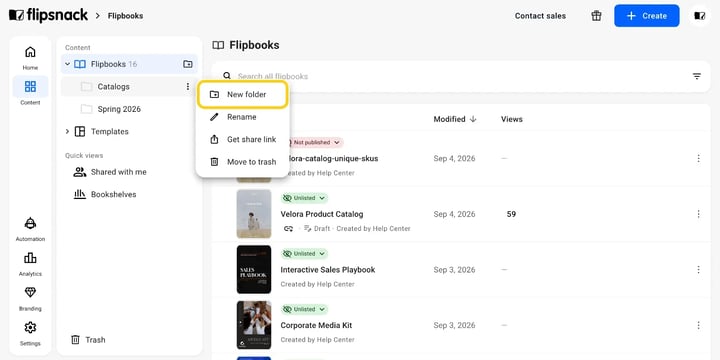Click the Contact sales link
This screenshot has width=720, height=360.
(x=540, y=16)
